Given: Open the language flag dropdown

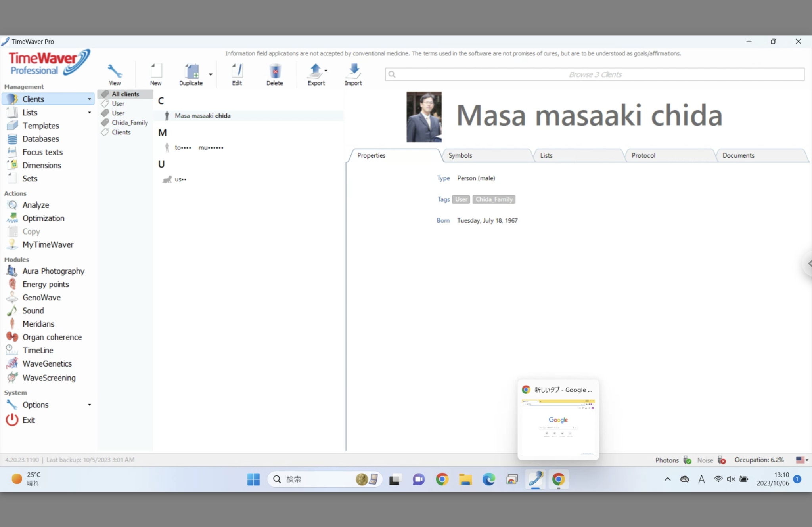Looking at the screenshot, I should pos(802,460).
